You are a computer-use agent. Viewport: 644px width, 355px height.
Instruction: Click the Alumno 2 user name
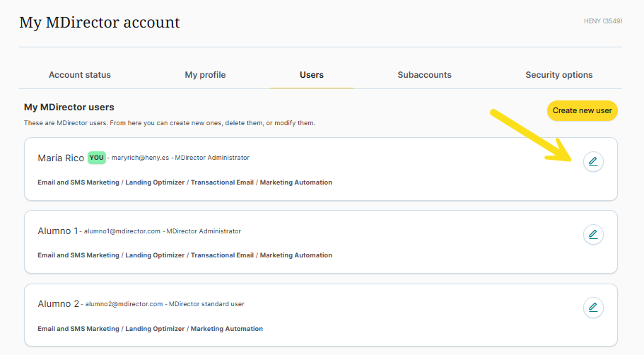(58, 304)
